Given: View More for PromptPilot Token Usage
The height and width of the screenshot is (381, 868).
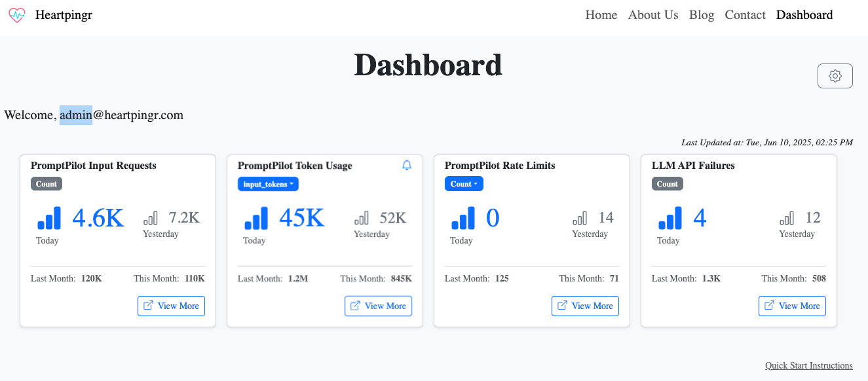Looking at the screenshot, I should (378, 306).
